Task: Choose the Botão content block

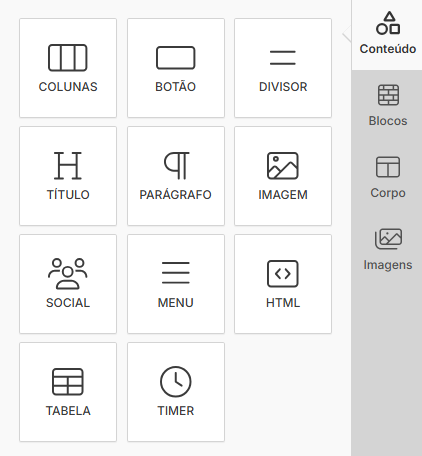Action: click(176, 68)
